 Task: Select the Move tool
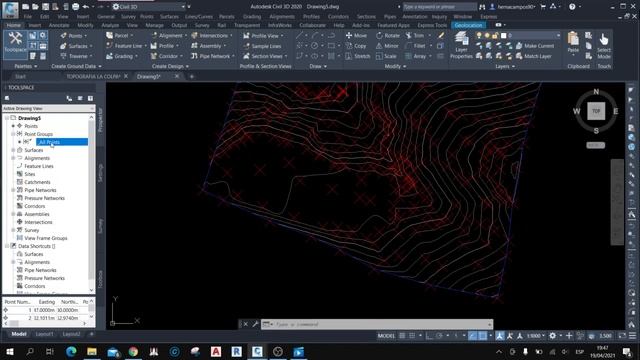pyautogui.click(x=356, y=36)
